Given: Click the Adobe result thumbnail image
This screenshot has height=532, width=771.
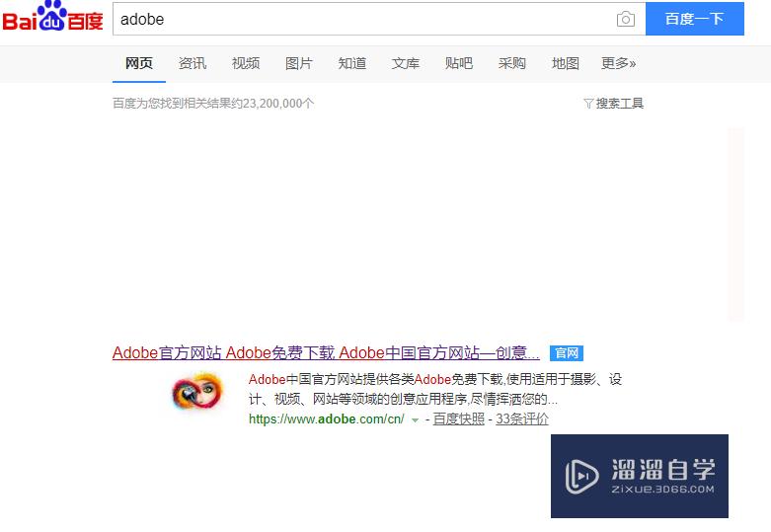Looking at the screenshot, I should 197,392.
